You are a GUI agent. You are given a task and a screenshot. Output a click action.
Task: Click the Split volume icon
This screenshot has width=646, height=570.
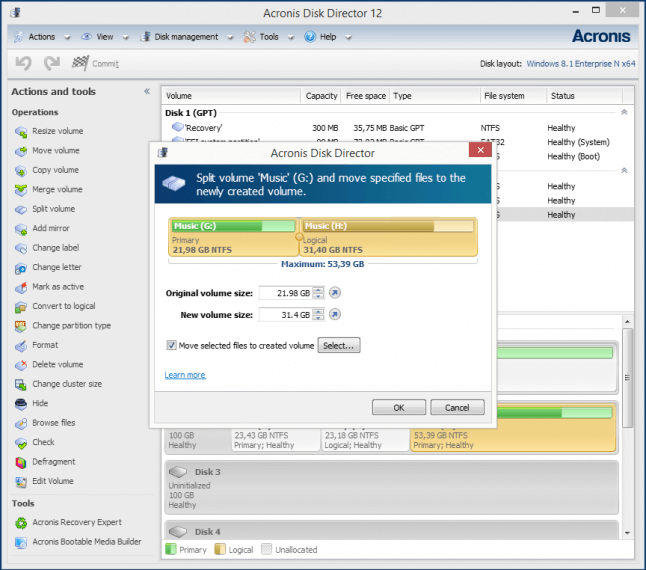[x=20, y=209]
